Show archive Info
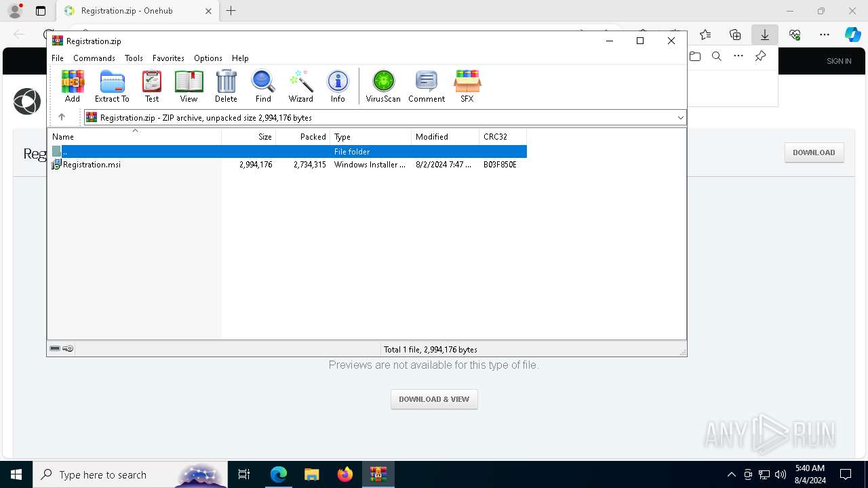 click(x=338, y=86)
